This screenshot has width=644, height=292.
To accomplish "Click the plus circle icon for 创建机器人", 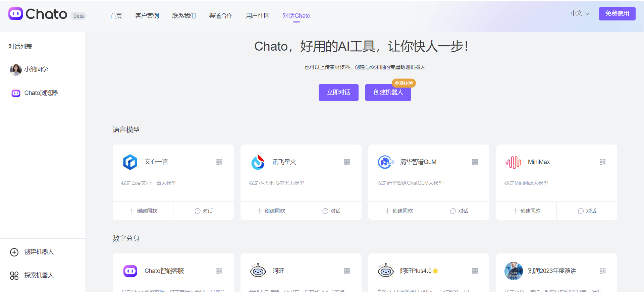I will (x=14, y=252).
